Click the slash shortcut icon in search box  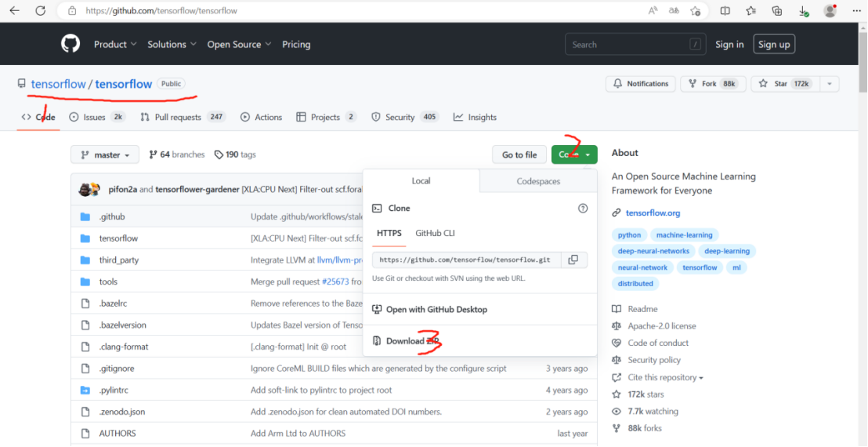tap(696, 45)
